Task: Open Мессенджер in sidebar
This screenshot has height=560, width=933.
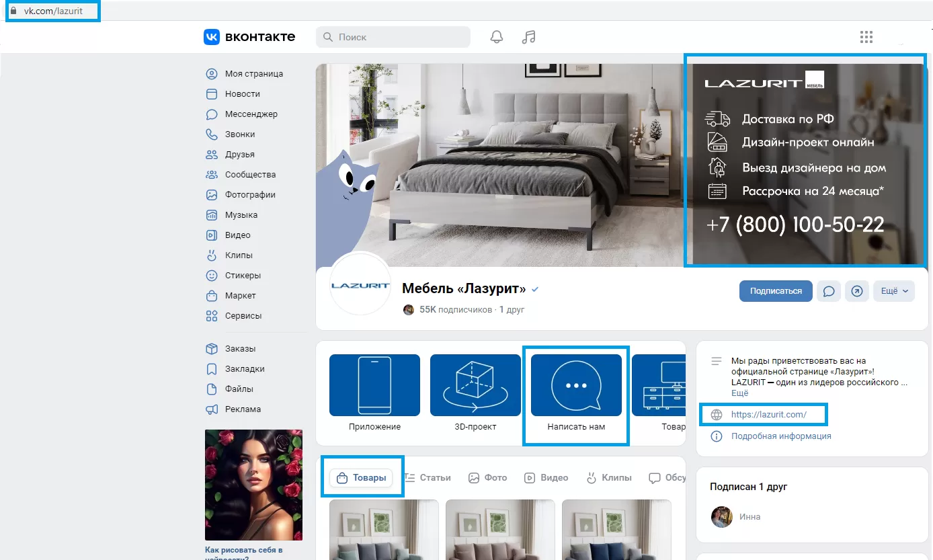Action: tap(251, 114)
